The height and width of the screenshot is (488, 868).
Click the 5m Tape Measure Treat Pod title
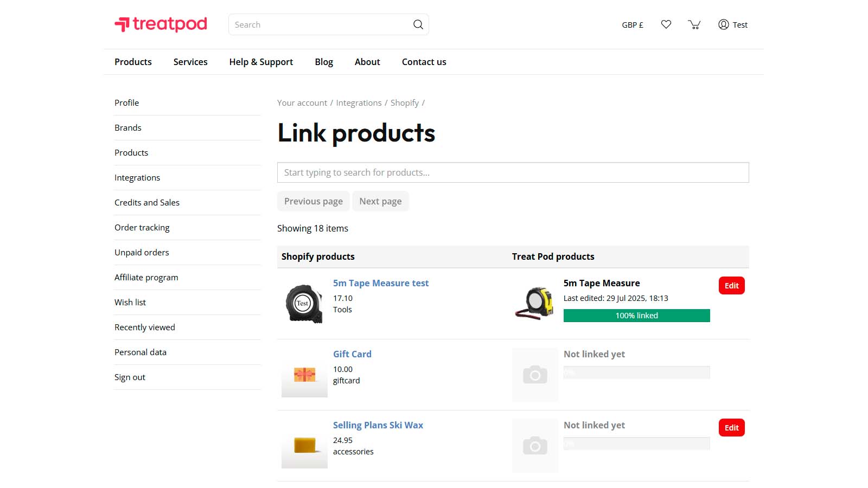(x=602, y=283)
